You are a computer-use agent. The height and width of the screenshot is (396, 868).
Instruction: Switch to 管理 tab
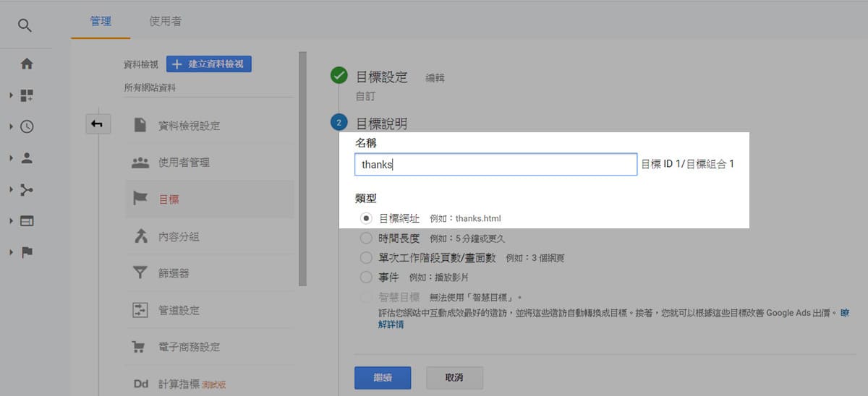[x=101, y=21]
